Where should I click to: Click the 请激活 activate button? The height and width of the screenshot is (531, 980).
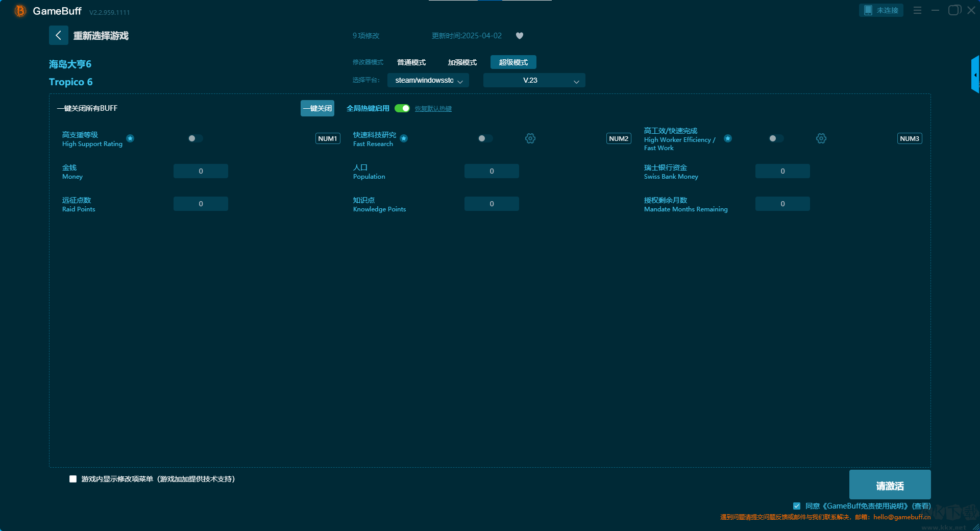(889, 485)
